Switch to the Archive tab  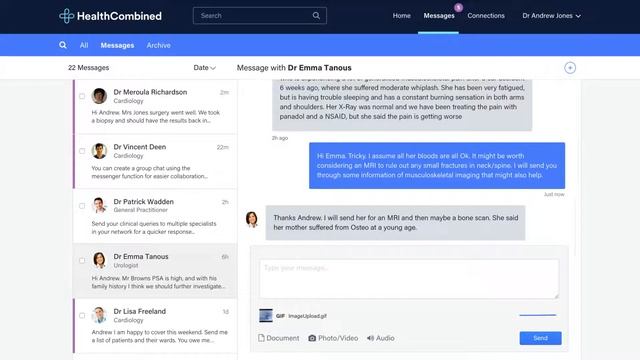[x=158, y=45]
